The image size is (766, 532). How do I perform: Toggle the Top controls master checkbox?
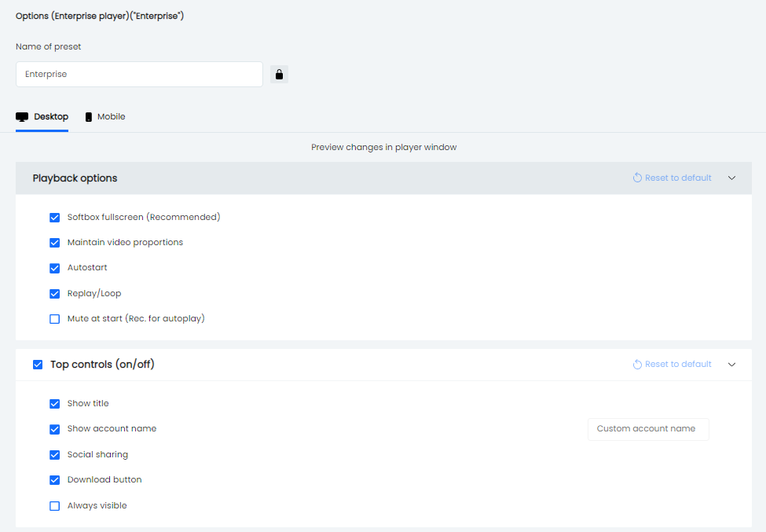click(x=38, y=364)
